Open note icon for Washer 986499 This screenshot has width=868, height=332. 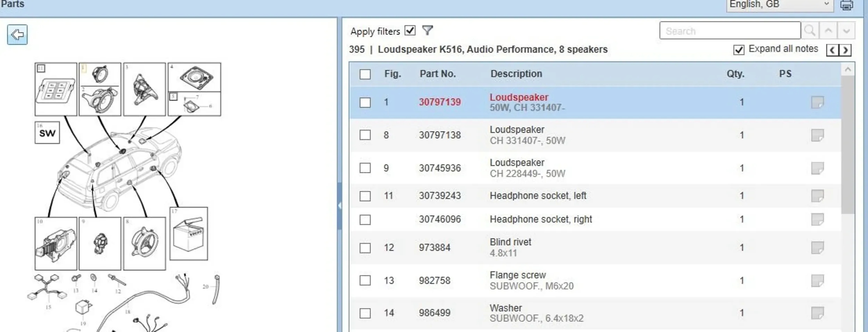pyautogui.click(x=817, y=313)
